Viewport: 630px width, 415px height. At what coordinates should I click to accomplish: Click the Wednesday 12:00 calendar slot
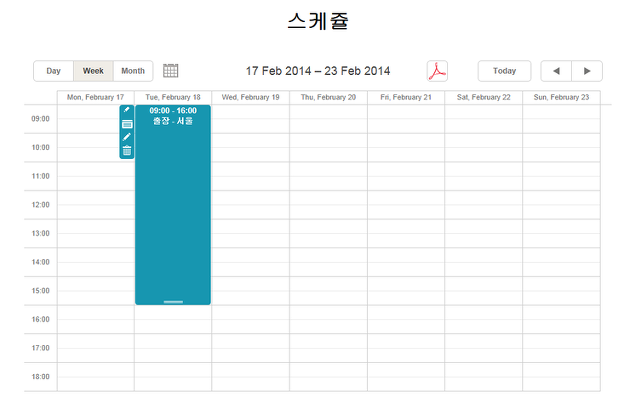tap(250, 205)
